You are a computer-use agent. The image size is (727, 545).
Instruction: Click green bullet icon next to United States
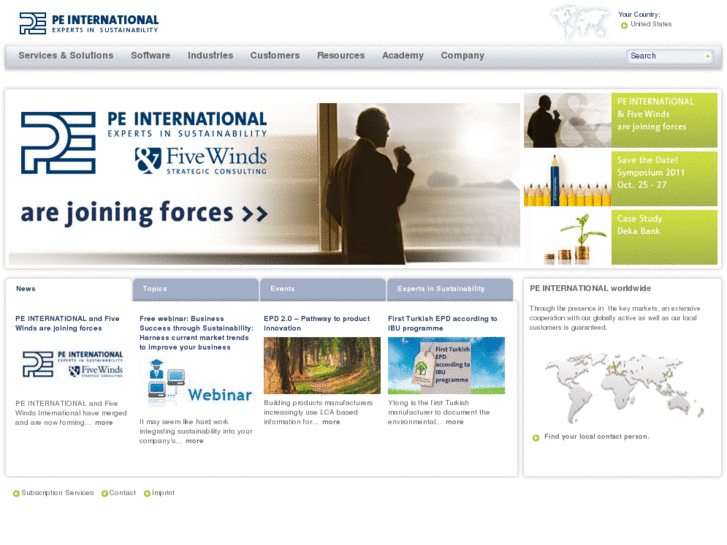coord(624,26)
